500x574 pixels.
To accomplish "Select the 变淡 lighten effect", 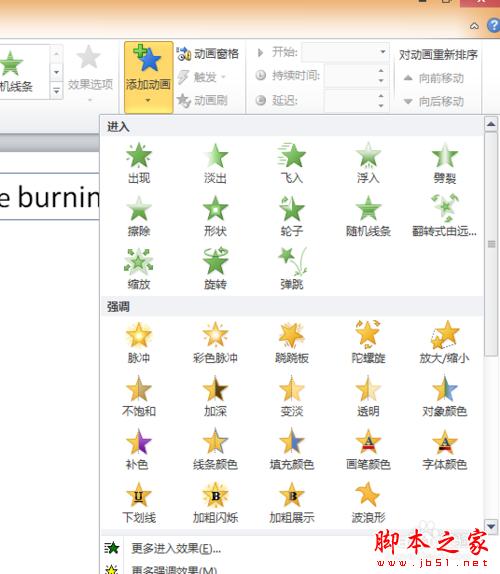I will click(292, 396).
